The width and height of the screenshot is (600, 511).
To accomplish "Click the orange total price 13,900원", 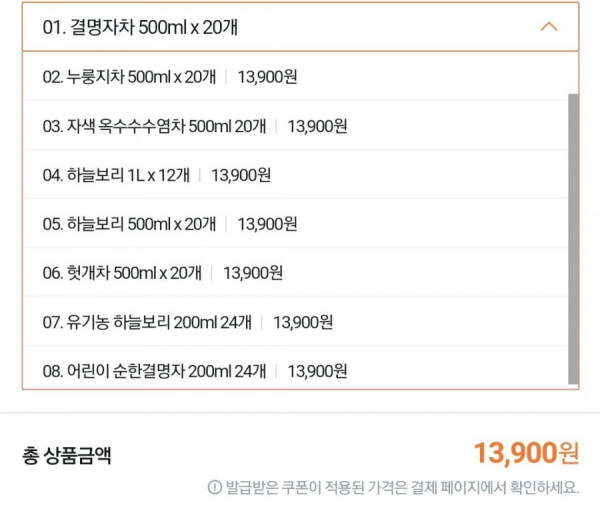I will [526, 453].
